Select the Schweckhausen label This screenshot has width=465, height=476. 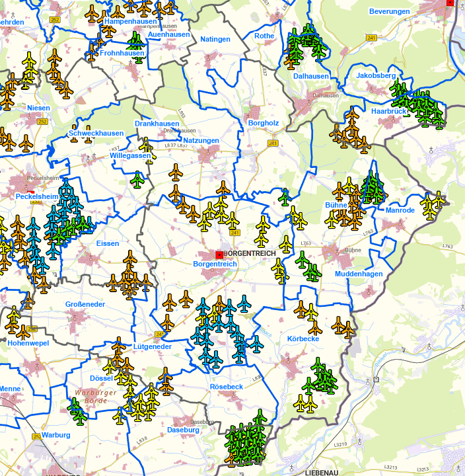pyautogui.click(x=96, y=134)
